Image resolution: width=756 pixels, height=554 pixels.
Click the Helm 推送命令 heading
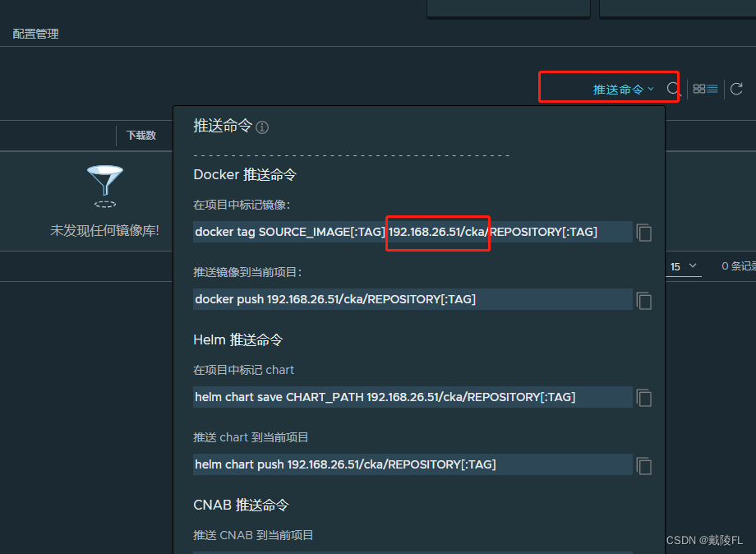point(237,340)
